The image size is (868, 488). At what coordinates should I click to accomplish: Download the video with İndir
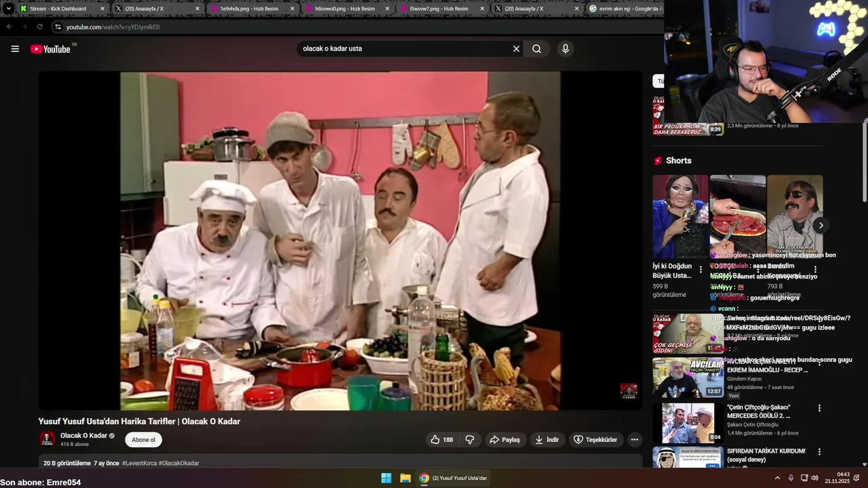click(547, 440)
